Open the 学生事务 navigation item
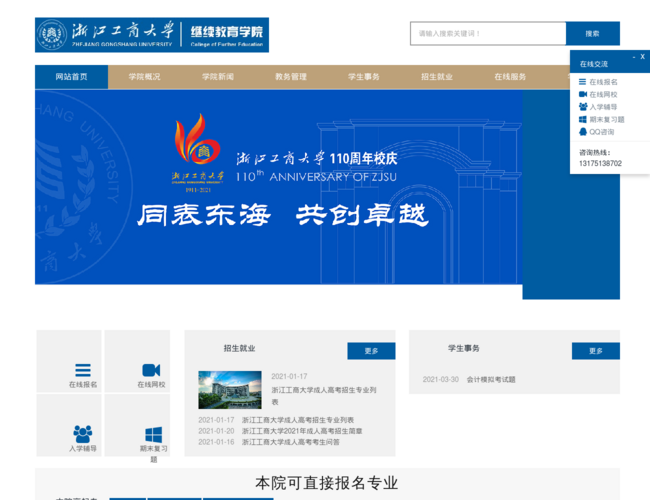This screenshot has width=650, height=500. [364, 77]
